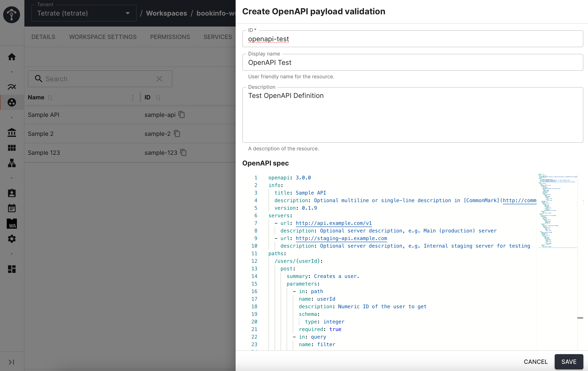Open http://staging-api.example.com link in editor
588x371 pixels.
point(341,238)
